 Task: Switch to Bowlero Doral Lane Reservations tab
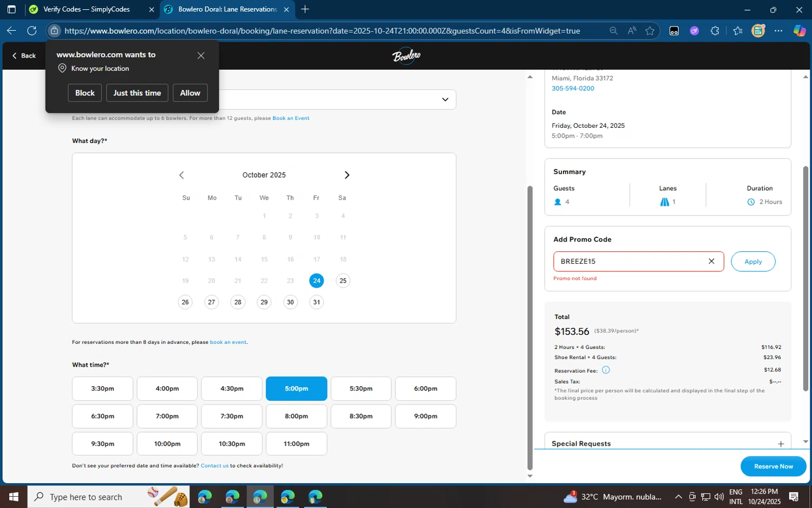(227, 9)
